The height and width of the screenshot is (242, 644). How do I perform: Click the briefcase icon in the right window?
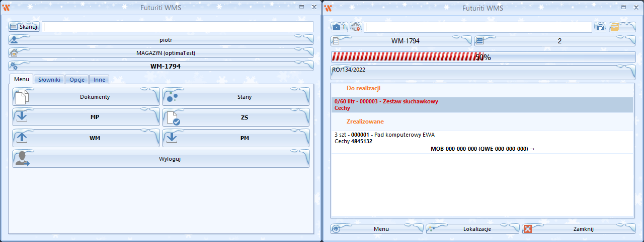click(x=339, y=27)
